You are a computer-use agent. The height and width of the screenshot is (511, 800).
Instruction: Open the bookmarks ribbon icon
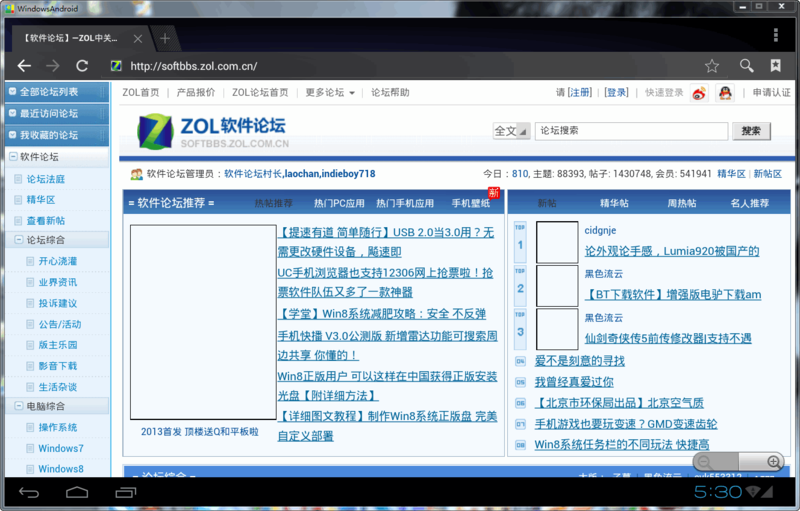point(776,65)
